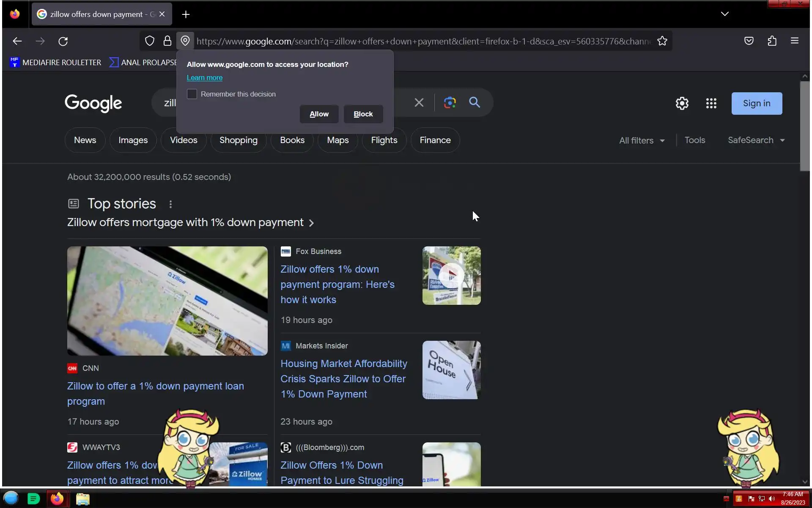Open the SafeSearch dropdown
This screenshot has height=508, width=812.
(x=756, y=140)
